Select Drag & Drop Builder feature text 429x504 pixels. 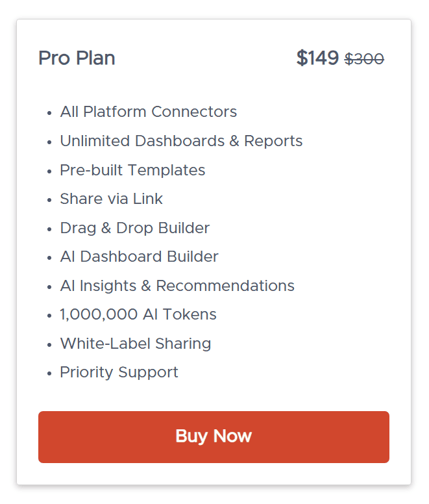point(134,228)
